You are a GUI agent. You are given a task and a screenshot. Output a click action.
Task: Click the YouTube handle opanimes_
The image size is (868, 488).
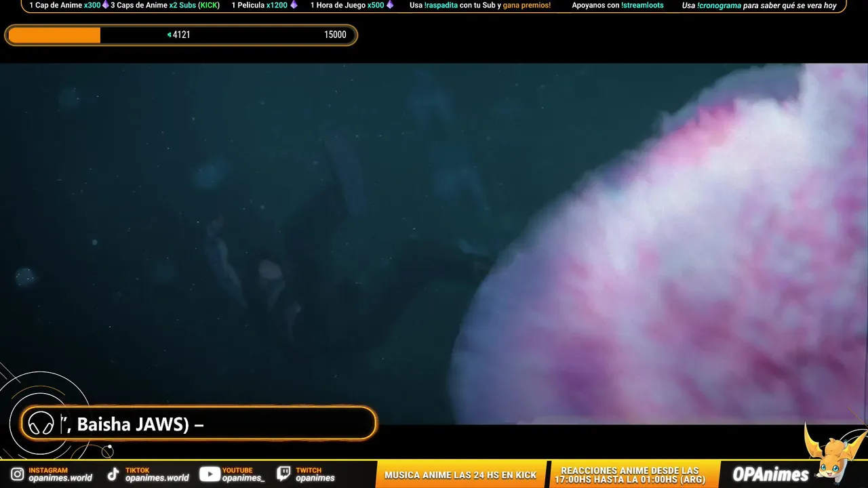pos(243,479)
